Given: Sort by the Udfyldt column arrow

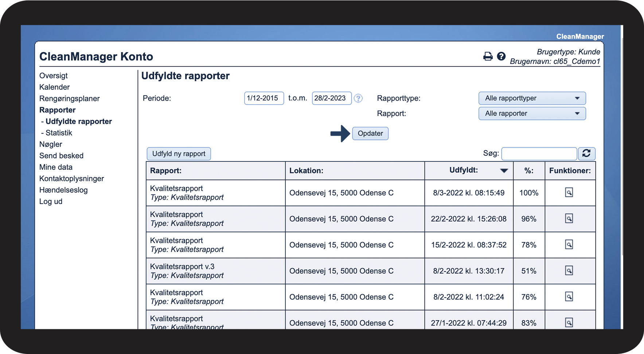Looking at the screenshot, I should (x=504, y=171).
